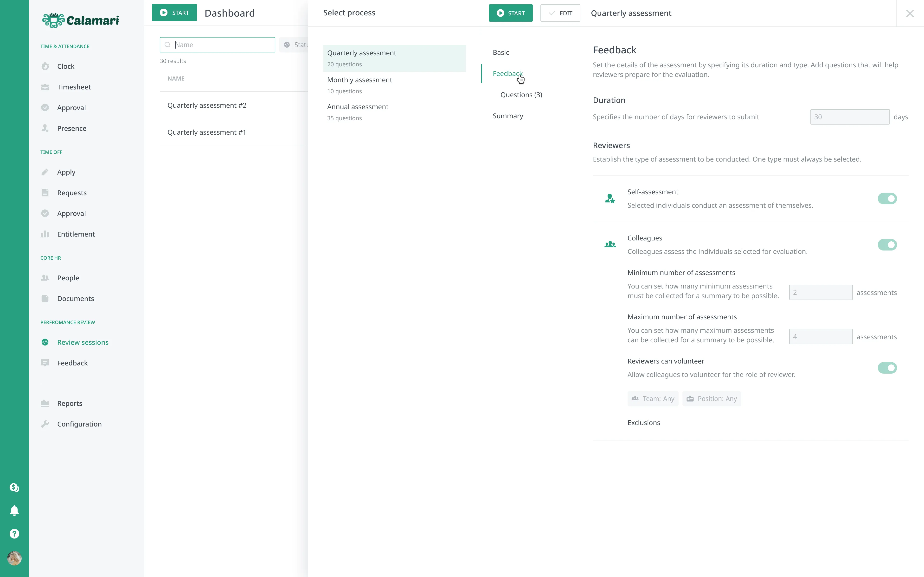The width and height of the screenshot is (924, 577).
Task: Click the help question mark icon
Action: [x=14, y=533]
